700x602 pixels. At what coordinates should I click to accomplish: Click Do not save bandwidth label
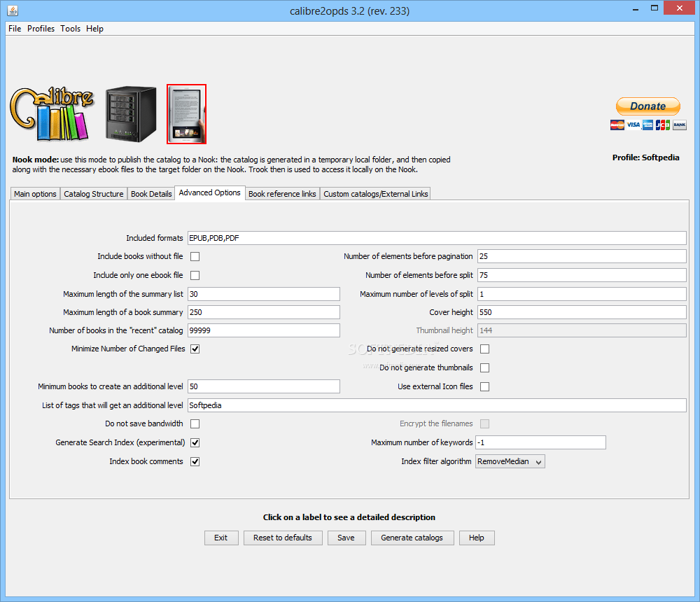144,423
